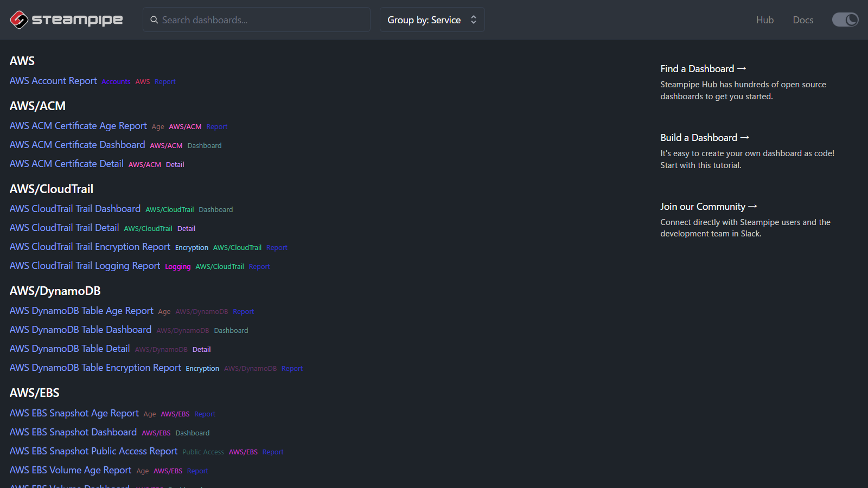Click Logging tag beside CloudTrail Logging Report
Viewport: 868px width, 488px height.
tap(177, 267)
